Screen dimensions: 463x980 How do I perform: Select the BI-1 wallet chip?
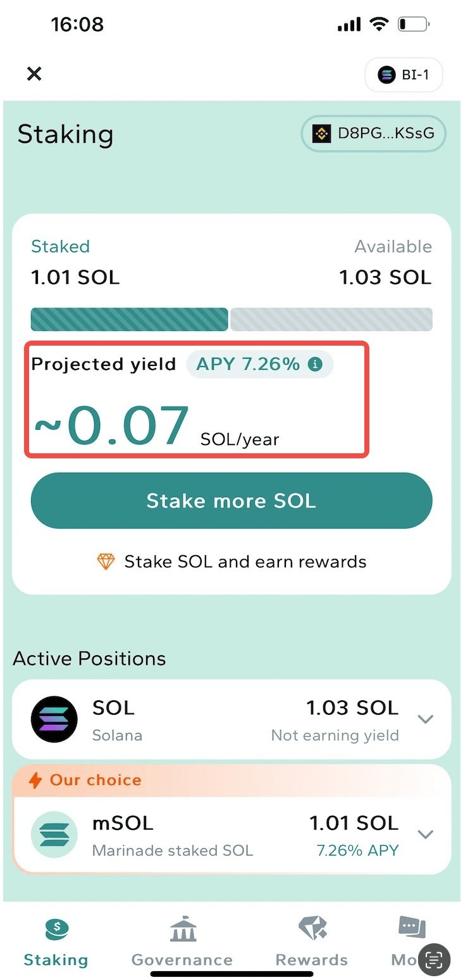click(x=404, y=74)
